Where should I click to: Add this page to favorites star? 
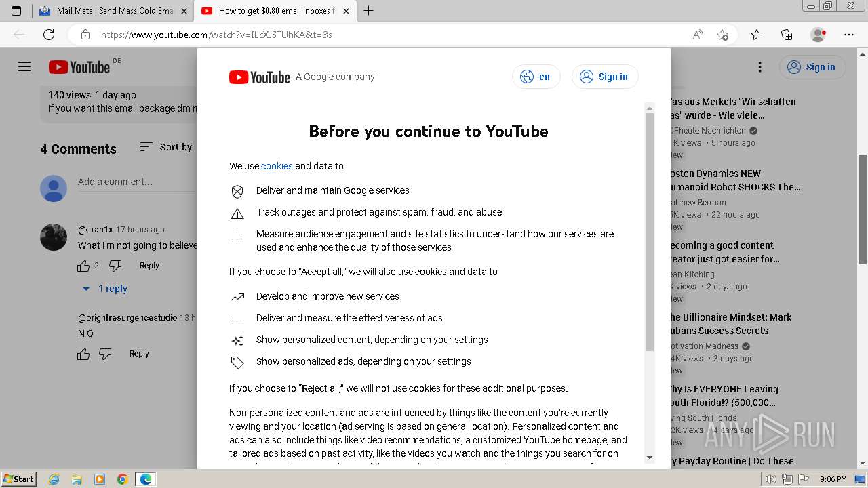pyautogui.click(x=722, y=35)
